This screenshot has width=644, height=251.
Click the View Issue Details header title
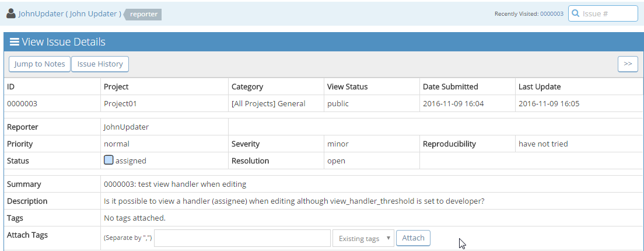(64, 42)
